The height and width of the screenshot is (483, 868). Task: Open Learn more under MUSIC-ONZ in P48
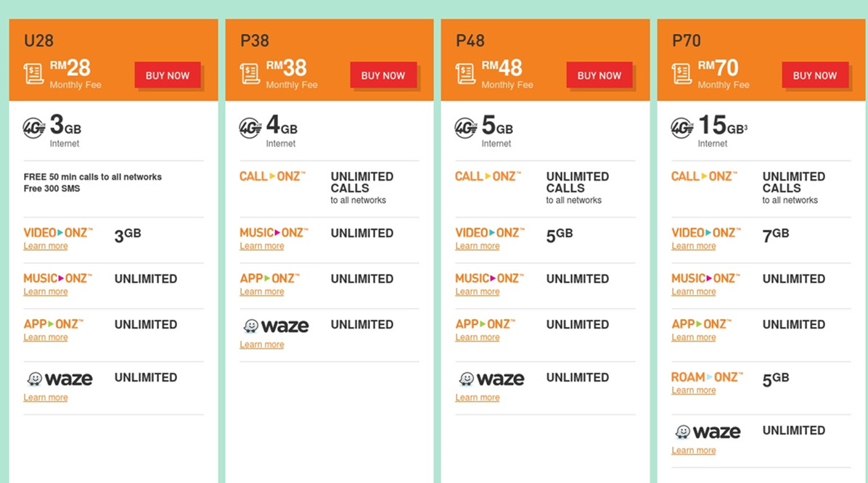coord(477,292)
